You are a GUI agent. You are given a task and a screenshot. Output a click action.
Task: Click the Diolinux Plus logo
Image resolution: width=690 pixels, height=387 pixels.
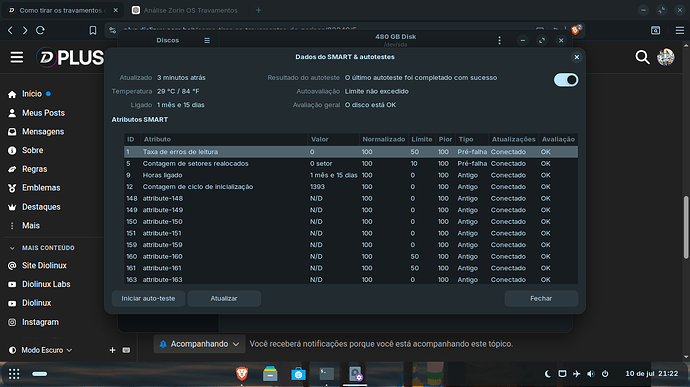[70, 57]
